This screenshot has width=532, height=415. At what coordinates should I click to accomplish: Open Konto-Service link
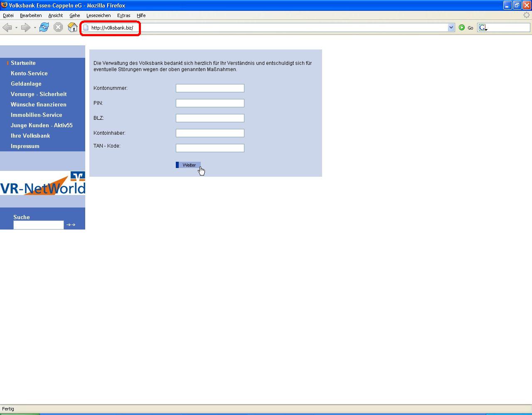(x=29, y=73)
